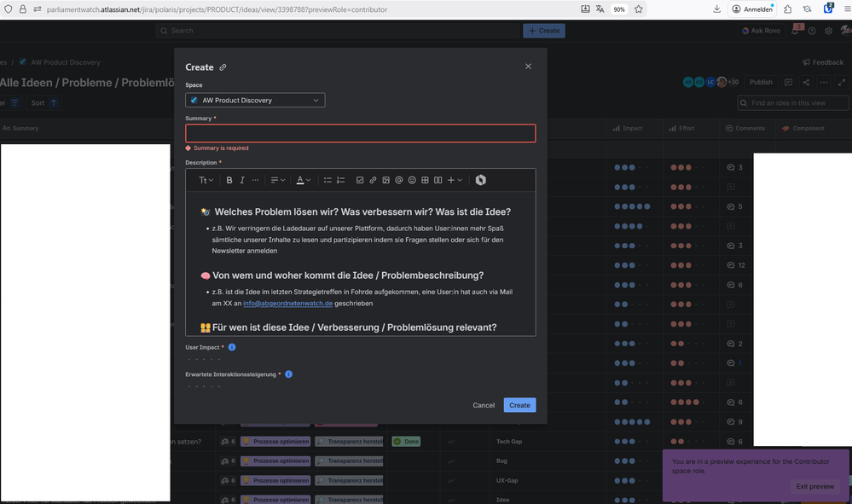The height and width of the screenshot is (504, 852).
Task: Open the browser extensions puzzle icon
Action: [787, 9]
